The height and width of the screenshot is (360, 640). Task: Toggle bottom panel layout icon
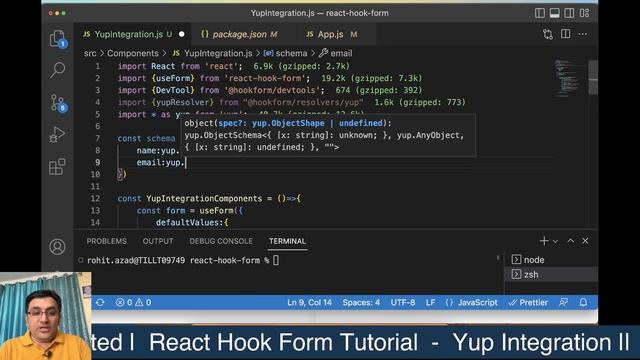554,13
